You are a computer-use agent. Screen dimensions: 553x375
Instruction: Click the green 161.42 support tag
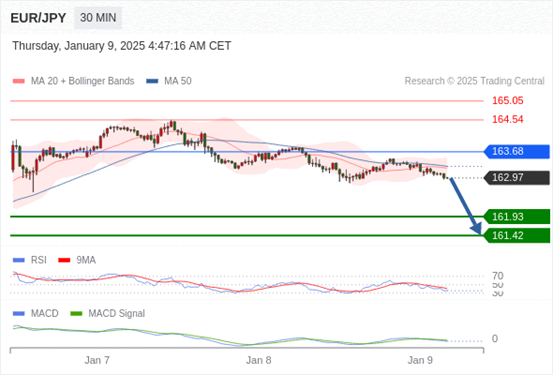click(x=516, y=235)
